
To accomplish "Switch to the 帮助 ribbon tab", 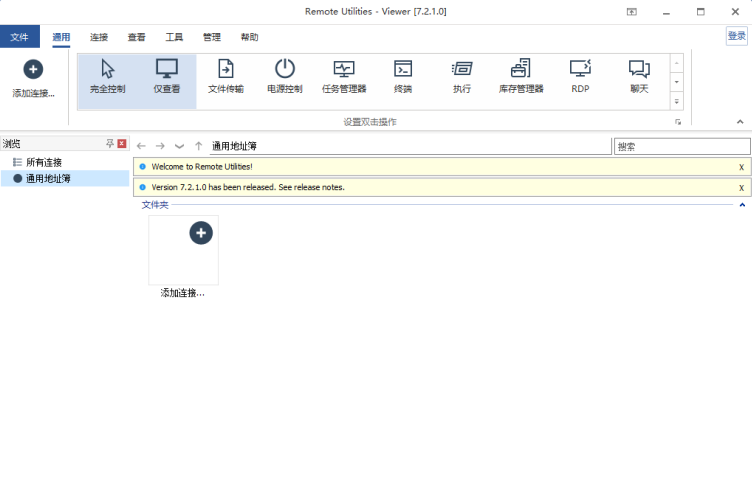I will 249,37.
